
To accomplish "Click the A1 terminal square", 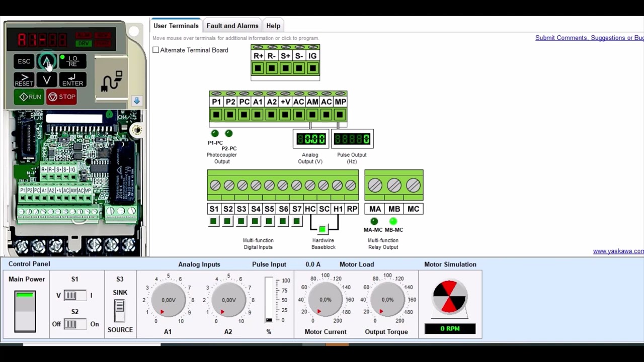I will pos(258,115).
